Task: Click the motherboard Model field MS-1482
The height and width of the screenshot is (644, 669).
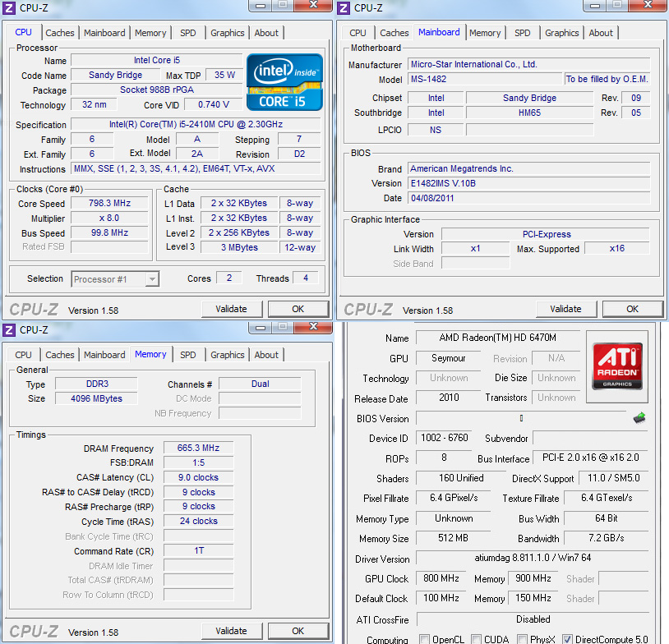Action: (x=485, y=79)
